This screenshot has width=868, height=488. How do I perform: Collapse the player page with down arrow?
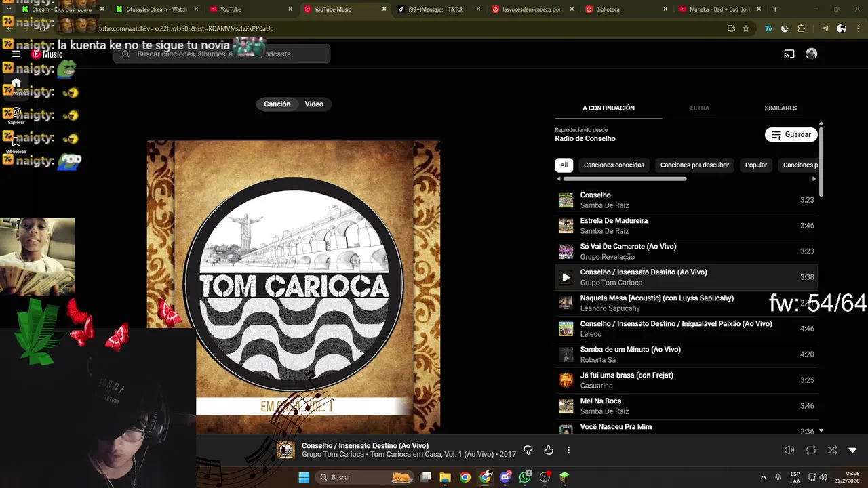pyautogui.click(x=853, y=450)
